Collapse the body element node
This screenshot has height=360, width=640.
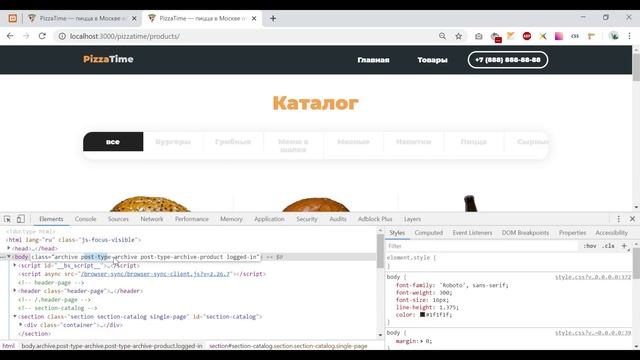click(x=9, y=257)
